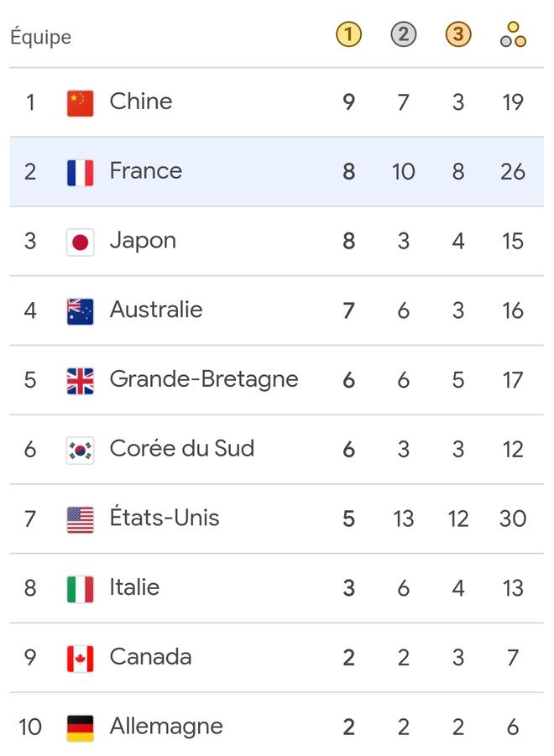Click the French flag icon
The height and width of the screenshot is (756, 554).
(80, 173)
